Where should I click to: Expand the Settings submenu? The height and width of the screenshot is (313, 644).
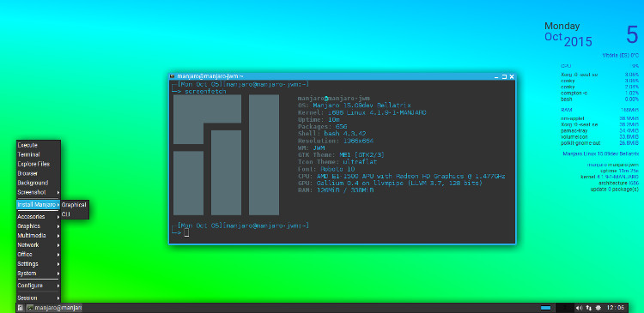pyautogui.click(x=38, y=264)
